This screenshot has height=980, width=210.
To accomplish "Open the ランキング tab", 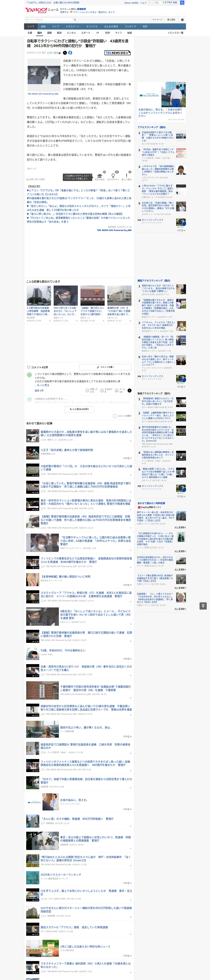I will [x=130, y=27].
